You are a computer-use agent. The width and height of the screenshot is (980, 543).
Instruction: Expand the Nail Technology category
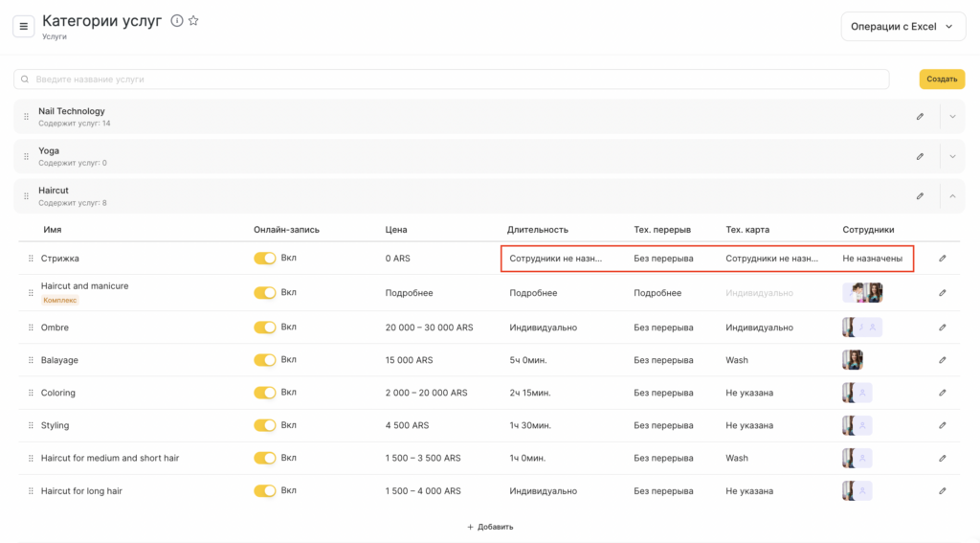click(x=952, y=117)
